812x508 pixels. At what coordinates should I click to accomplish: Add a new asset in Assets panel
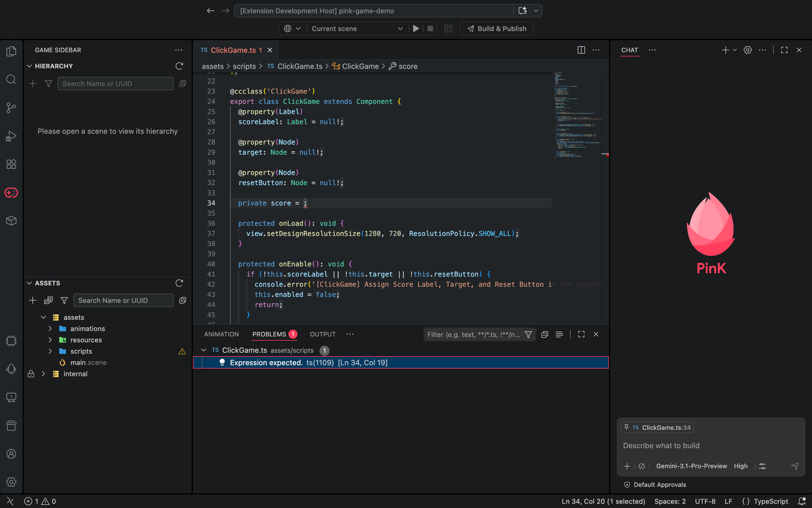[33, 300]
